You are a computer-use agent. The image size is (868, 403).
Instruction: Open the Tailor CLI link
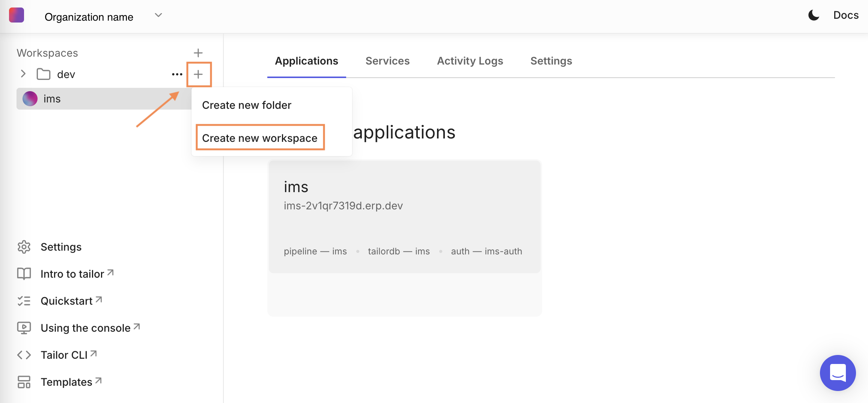[69, 355]
